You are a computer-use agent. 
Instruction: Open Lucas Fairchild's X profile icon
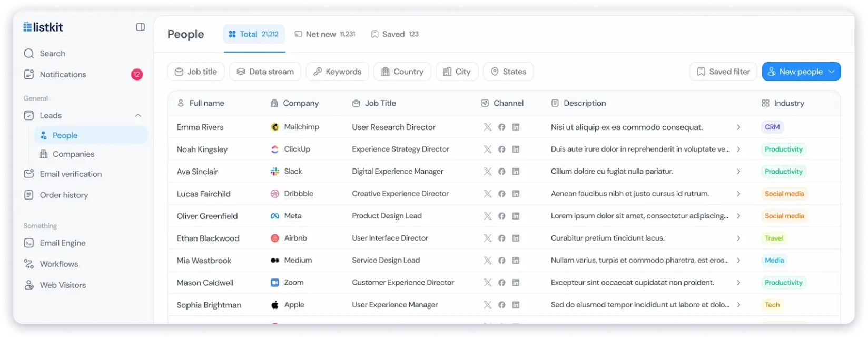488,194
